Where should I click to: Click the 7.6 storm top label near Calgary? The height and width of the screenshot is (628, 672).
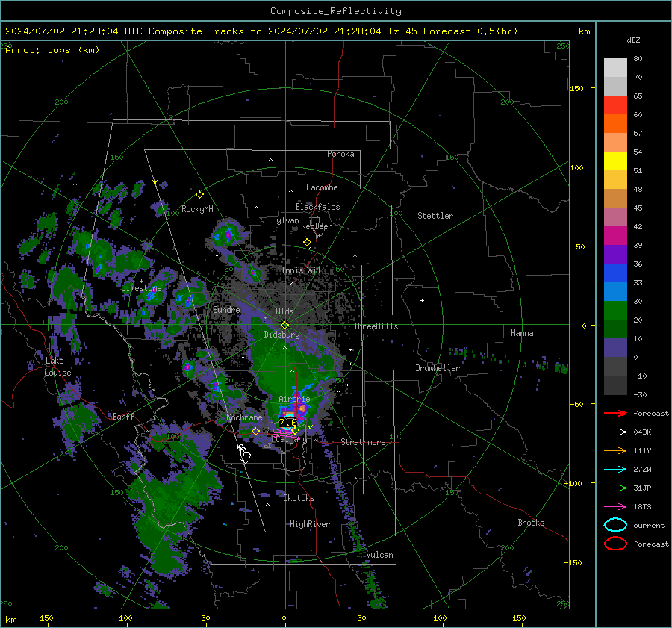[x=288, y=423]
